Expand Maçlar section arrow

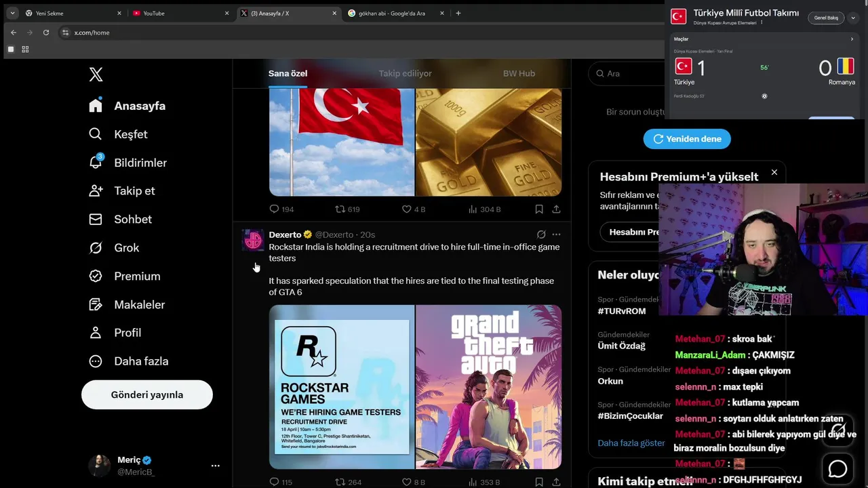852,39
